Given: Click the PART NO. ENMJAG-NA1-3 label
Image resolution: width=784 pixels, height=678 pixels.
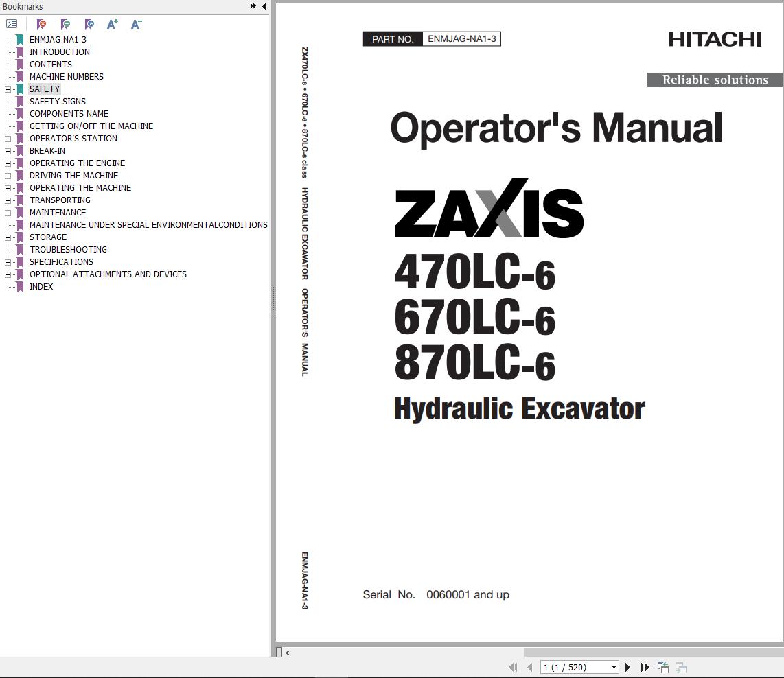Looking at the screenshot, I should pyautogui.click(x=432, y=39).
